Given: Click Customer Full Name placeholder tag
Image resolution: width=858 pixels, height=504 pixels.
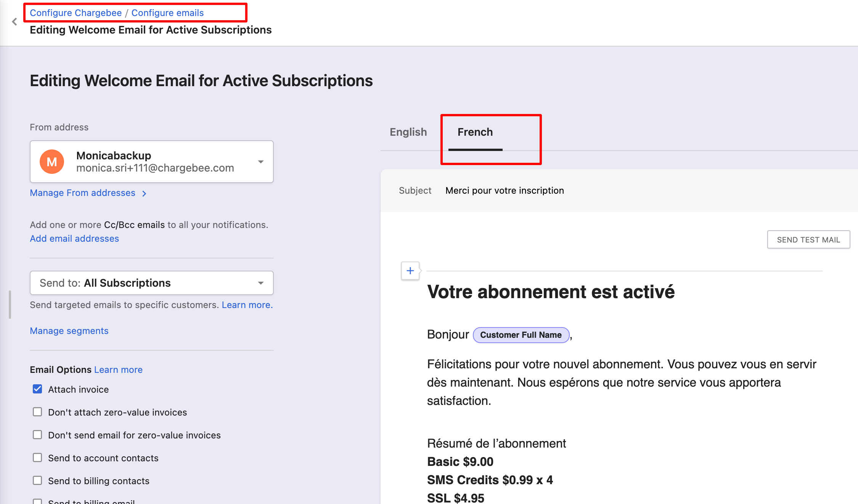Looking at the screenshot, I should [521, 335].
